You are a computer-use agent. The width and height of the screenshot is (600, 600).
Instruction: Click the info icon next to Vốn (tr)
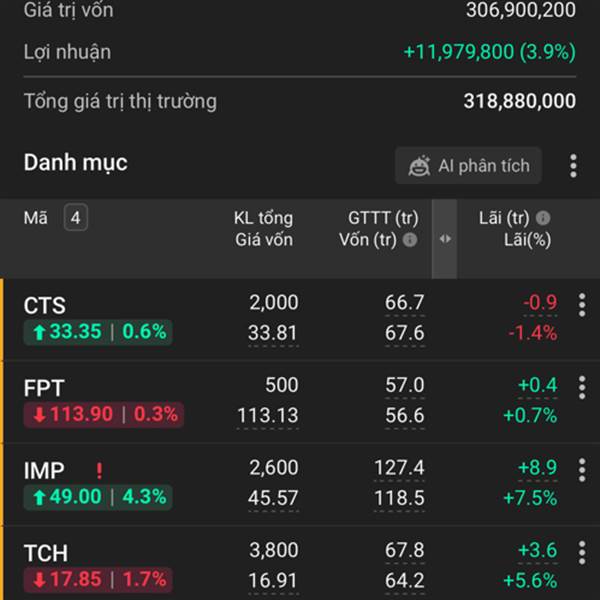(x=410, y=240)
